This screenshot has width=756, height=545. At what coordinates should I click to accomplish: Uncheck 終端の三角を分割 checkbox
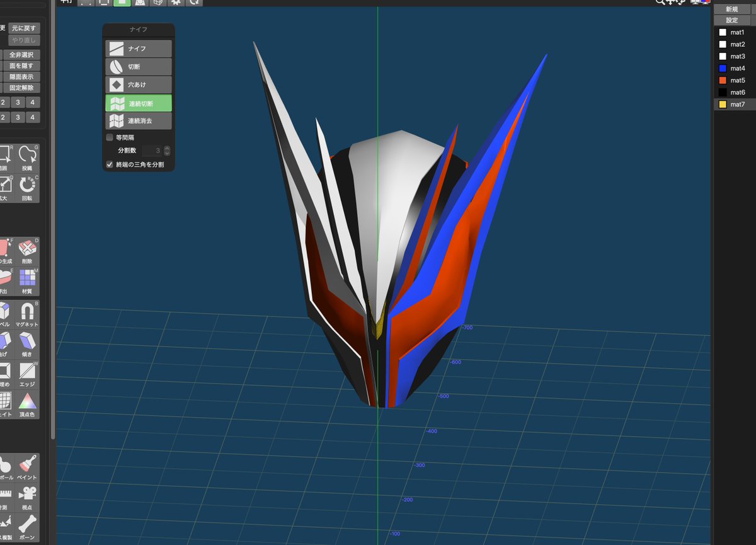(110, 164)
